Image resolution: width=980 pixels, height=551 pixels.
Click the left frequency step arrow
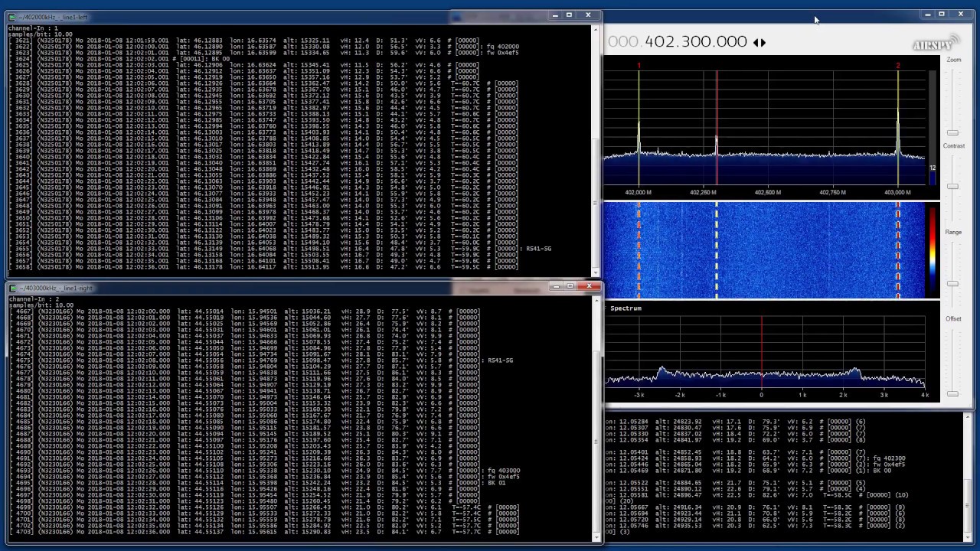[756, 43]
